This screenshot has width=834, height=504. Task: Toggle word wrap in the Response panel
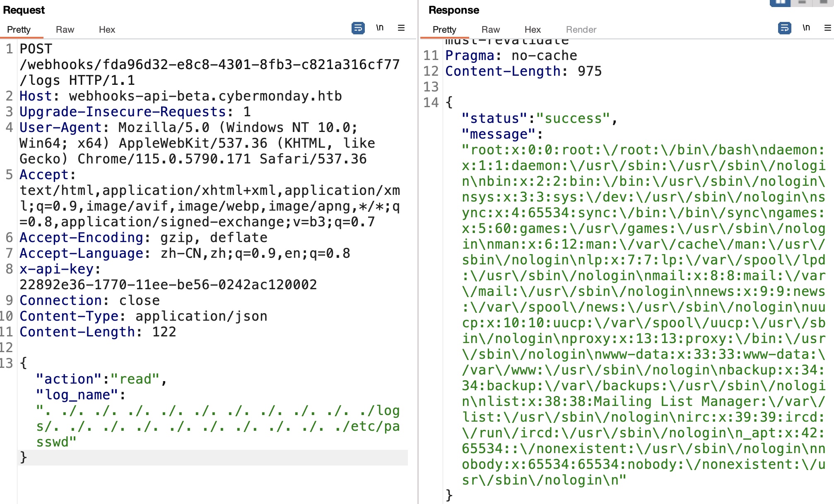point(784,28)
